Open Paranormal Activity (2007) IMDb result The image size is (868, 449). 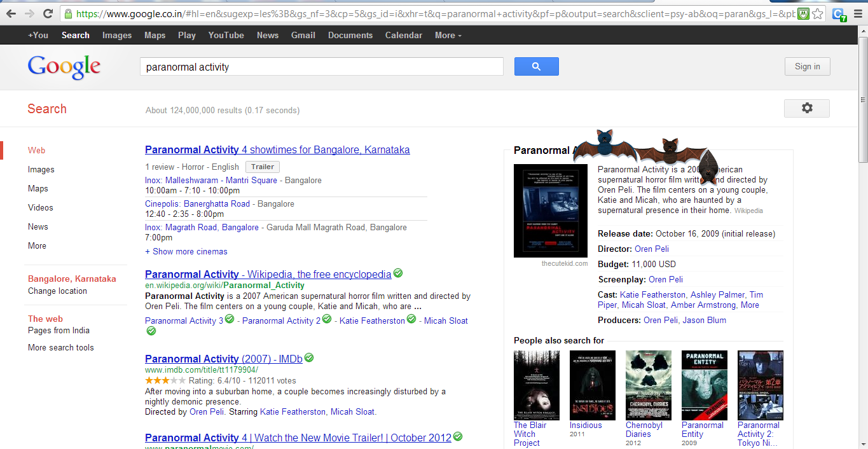(224, 359)
